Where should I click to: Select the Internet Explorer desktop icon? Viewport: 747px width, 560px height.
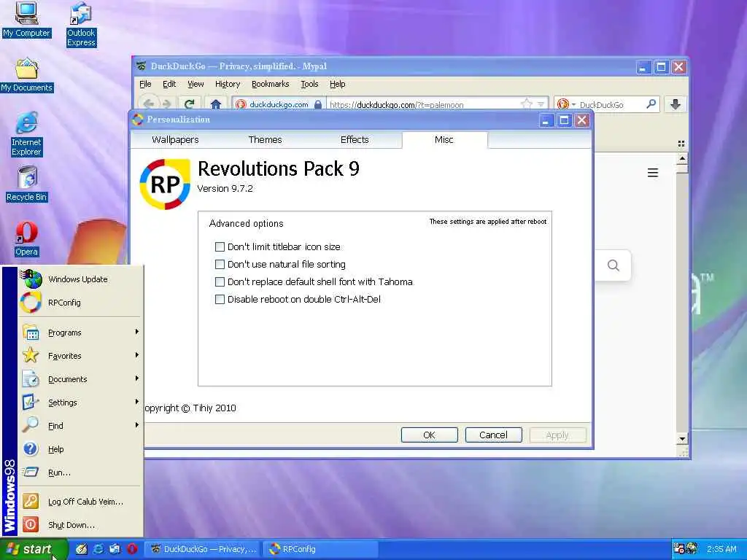(x=26, y=134)
